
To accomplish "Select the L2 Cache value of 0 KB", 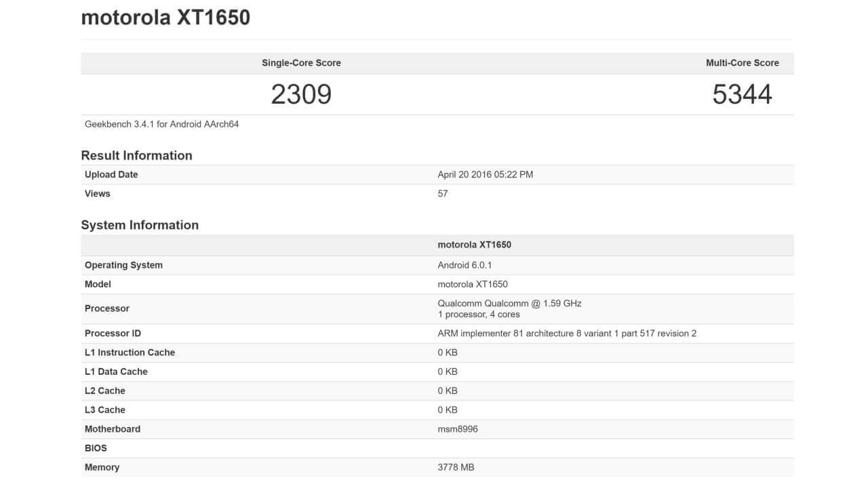I will (x=449, y=390).
